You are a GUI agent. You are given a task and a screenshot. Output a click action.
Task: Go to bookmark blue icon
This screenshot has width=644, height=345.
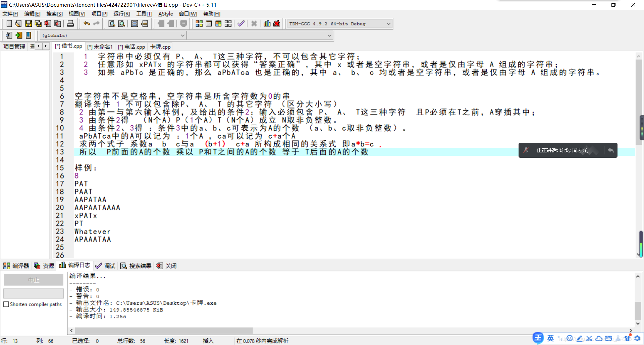(x=29, y=35)
